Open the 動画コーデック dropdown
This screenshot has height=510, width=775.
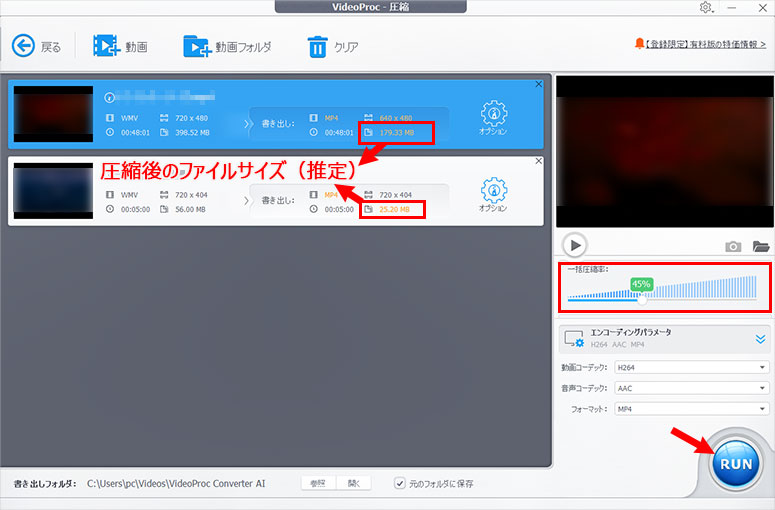coord(691,367)
